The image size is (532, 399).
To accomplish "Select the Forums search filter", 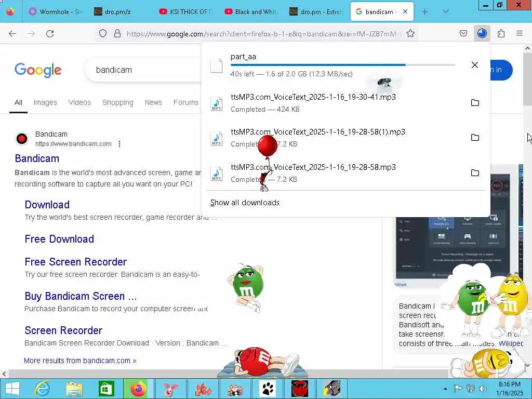I will (x=185, y=102).
